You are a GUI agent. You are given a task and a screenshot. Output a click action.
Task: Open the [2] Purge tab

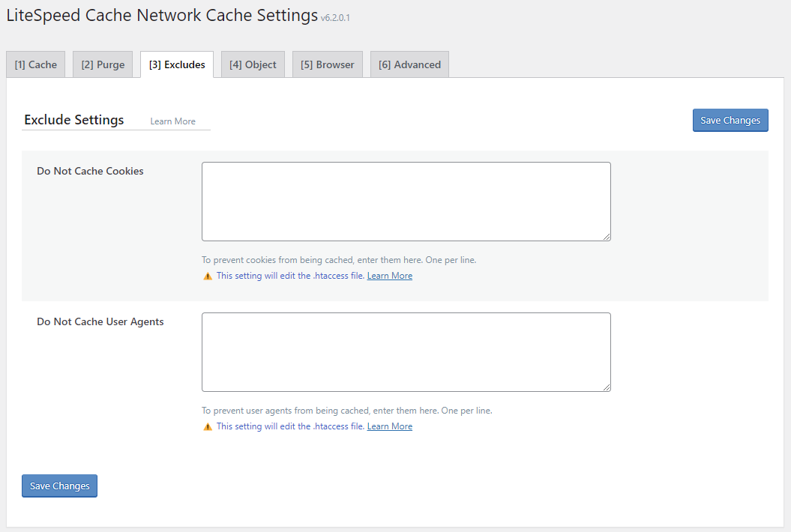[x=103, y=64]
